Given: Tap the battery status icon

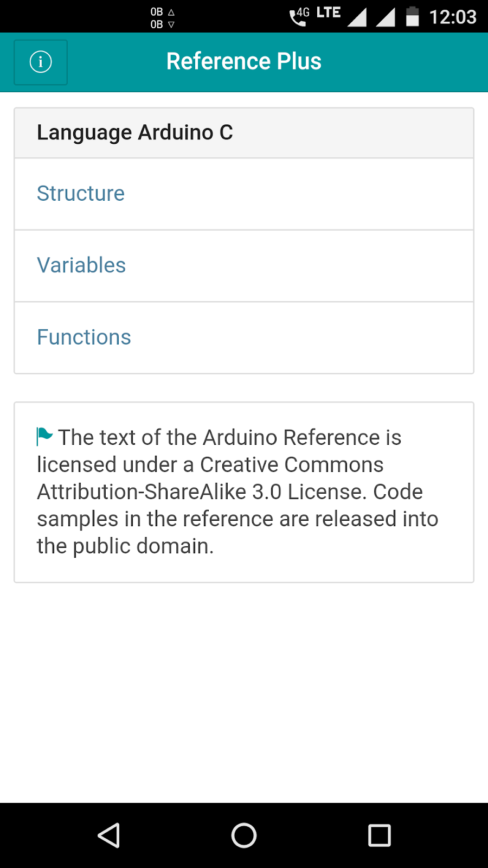Looking at the screenshot, I should [x=413, y=17].
